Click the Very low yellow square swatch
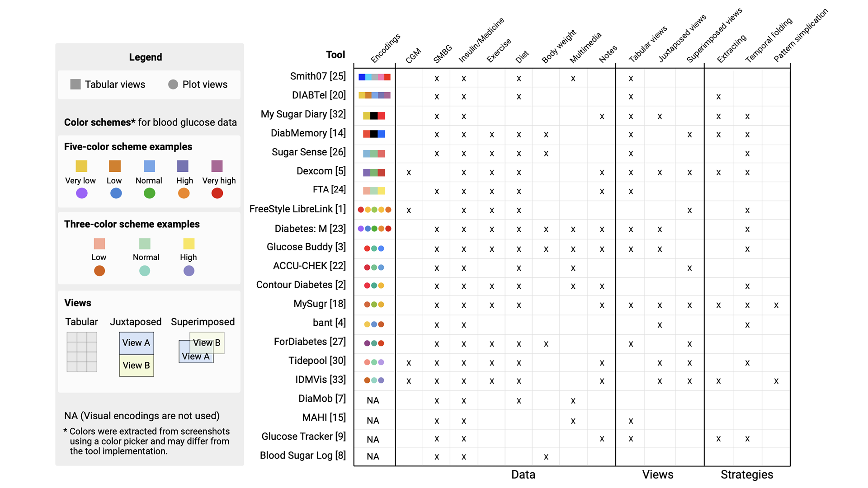Viewport: 868px width, 488px height. click(81, 166)
